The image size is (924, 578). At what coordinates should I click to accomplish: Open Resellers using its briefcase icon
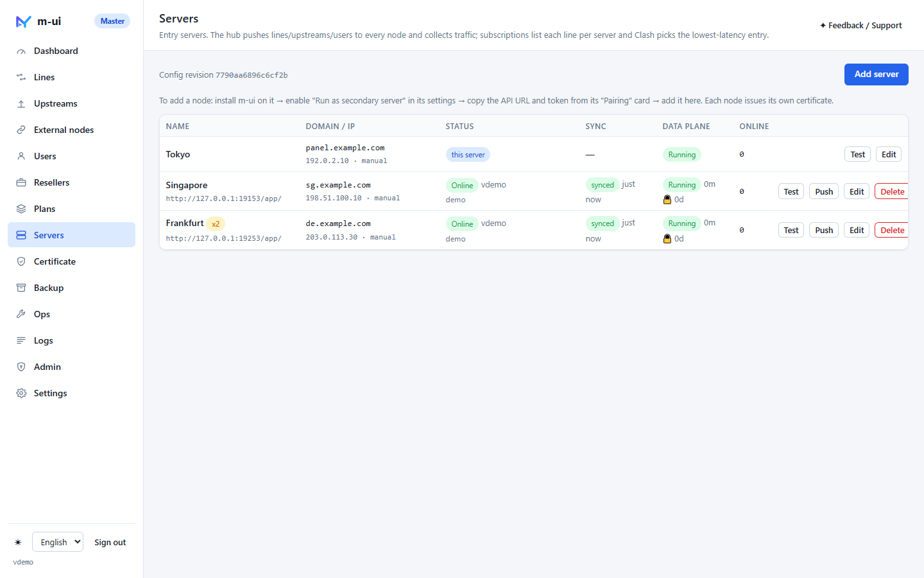click(21, 183)
